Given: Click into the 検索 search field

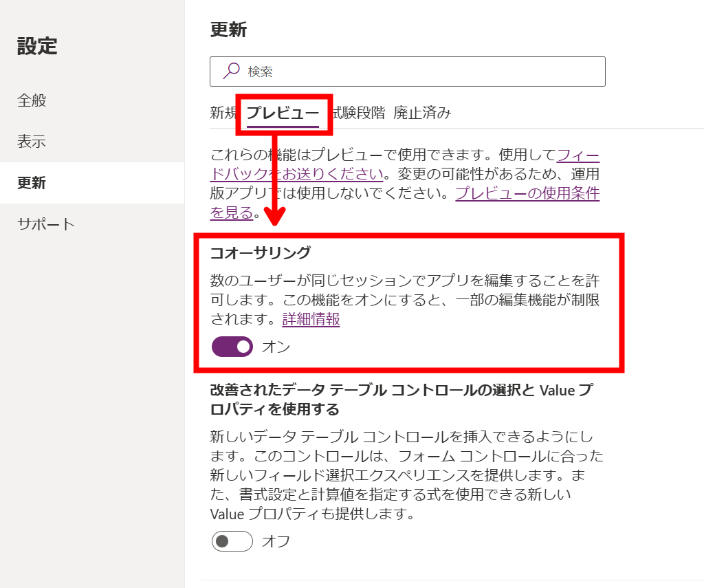Looking at the screenshot, I should pyautogui.click(x=407, y=72).
